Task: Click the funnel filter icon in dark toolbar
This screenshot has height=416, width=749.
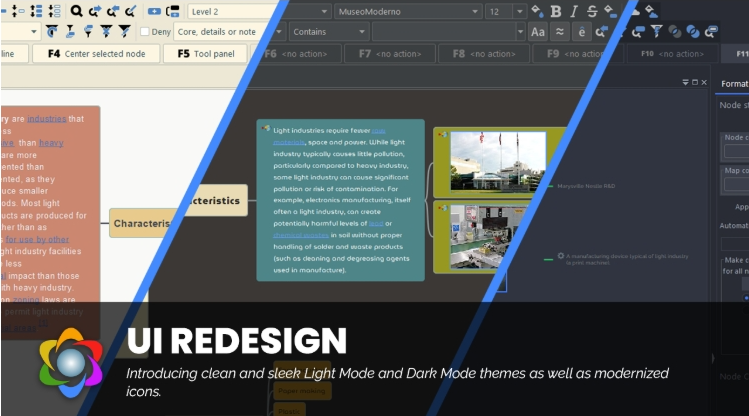Action: 656,32
